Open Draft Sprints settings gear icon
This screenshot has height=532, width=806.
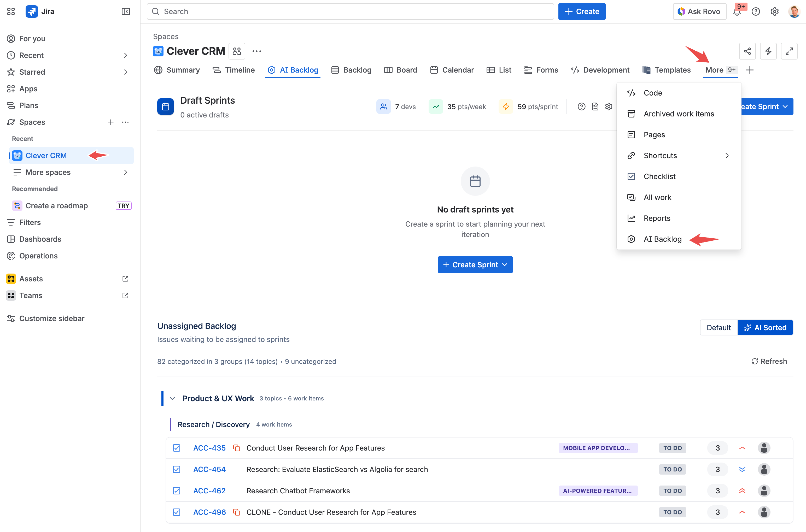(609, 107)
